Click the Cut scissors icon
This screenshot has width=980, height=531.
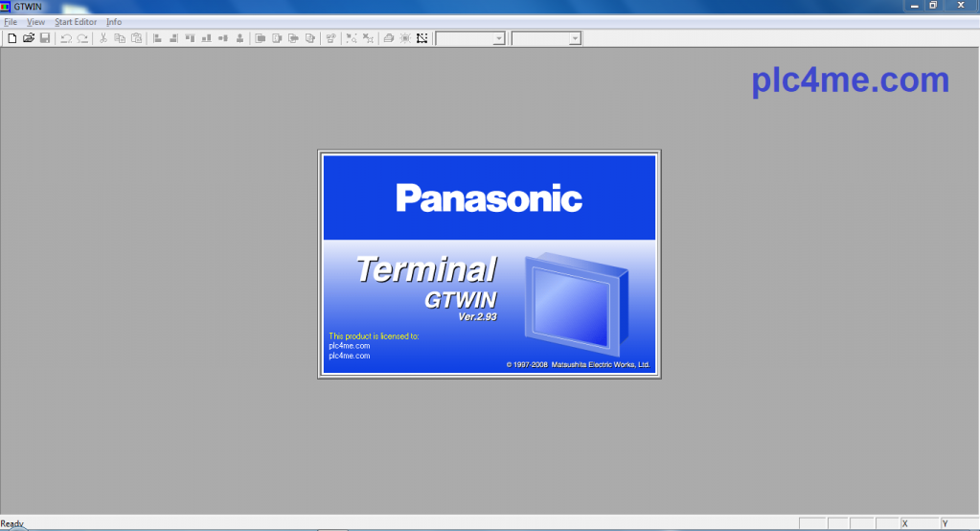point(103,38)
